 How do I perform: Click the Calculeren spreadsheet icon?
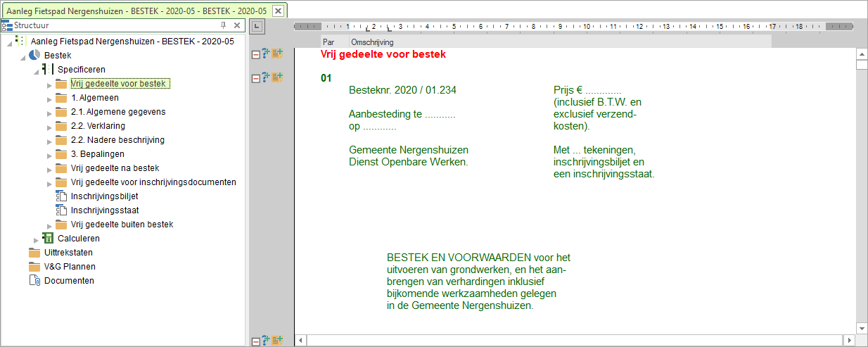pos(48,239)
